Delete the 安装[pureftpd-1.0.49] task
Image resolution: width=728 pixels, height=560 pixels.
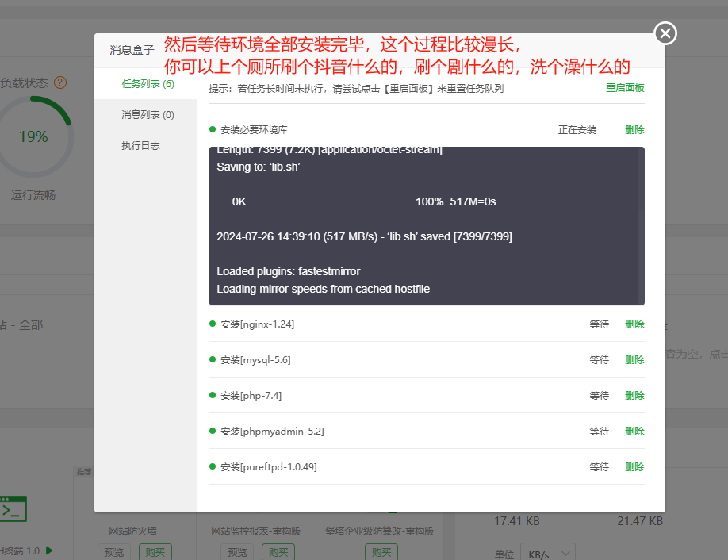[x=634, y=467]
